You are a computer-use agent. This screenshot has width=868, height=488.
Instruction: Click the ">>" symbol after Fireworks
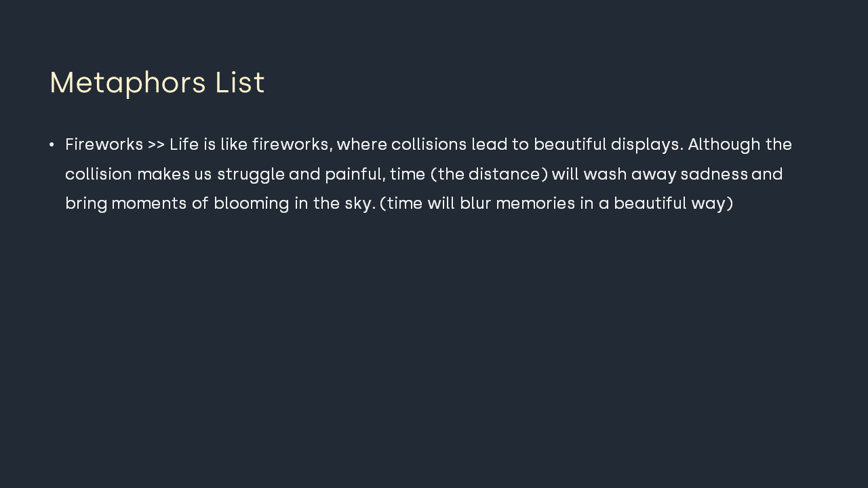pyautogui.click(x=156, y=145)
